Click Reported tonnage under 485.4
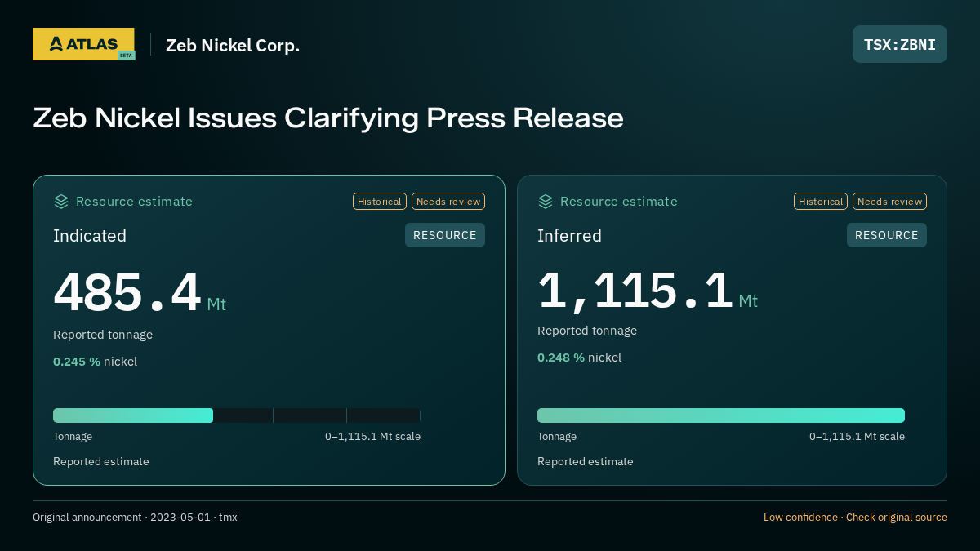The width and height of the screenshot is (980, 551). [x=103, y=335]
